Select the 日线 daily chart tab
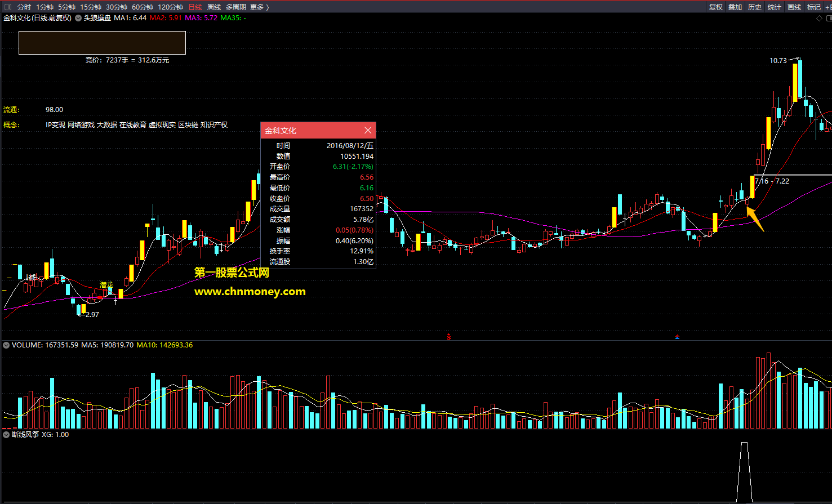The image size is (832, 504). tap(195, 7)
